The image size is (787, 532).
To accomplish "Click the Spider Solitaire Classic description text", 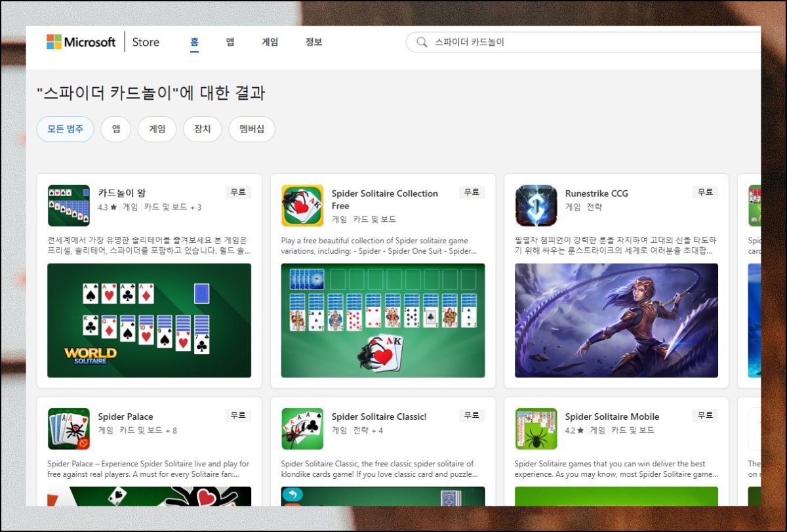I will pos(380,469).
